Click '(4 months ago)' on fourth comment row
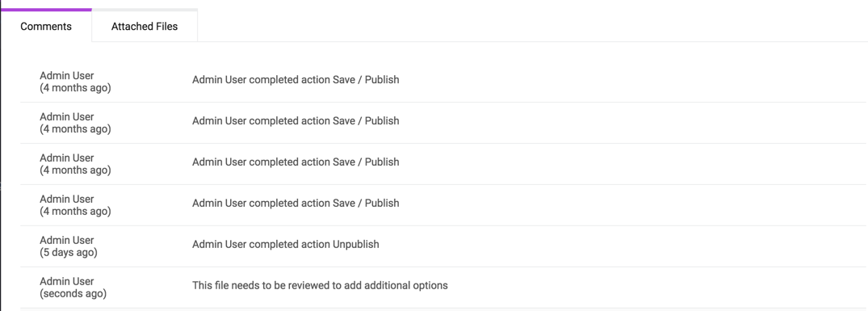 (75, 212)
